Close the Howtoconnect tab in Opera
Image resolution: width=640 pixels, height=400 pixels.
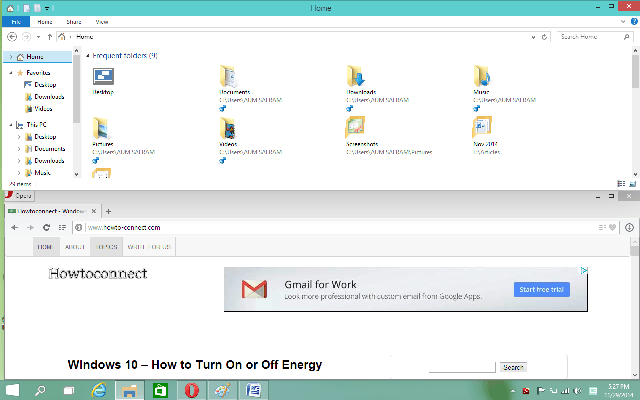click(x=94, y=211)
